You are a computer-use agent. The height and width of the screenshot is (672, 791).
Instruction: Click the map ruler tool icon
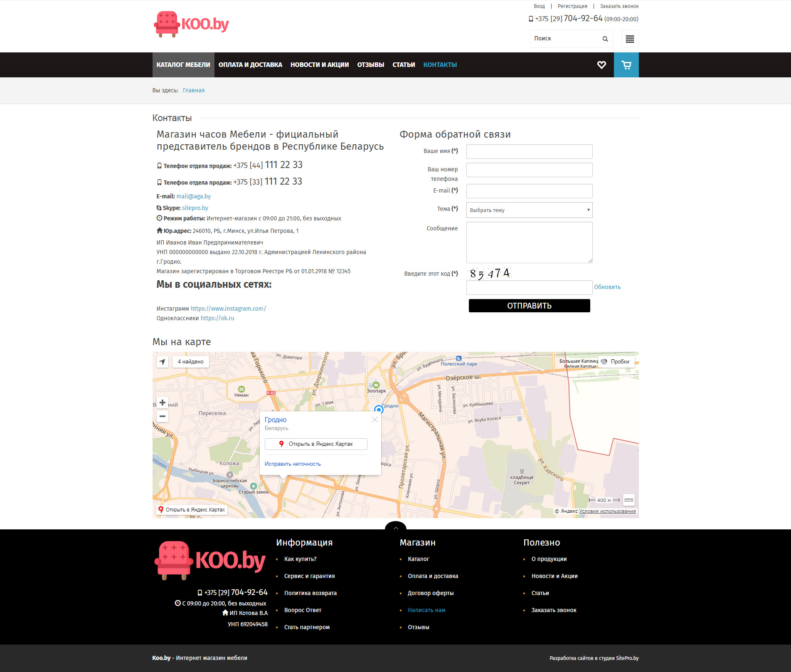tap(629, 500)
